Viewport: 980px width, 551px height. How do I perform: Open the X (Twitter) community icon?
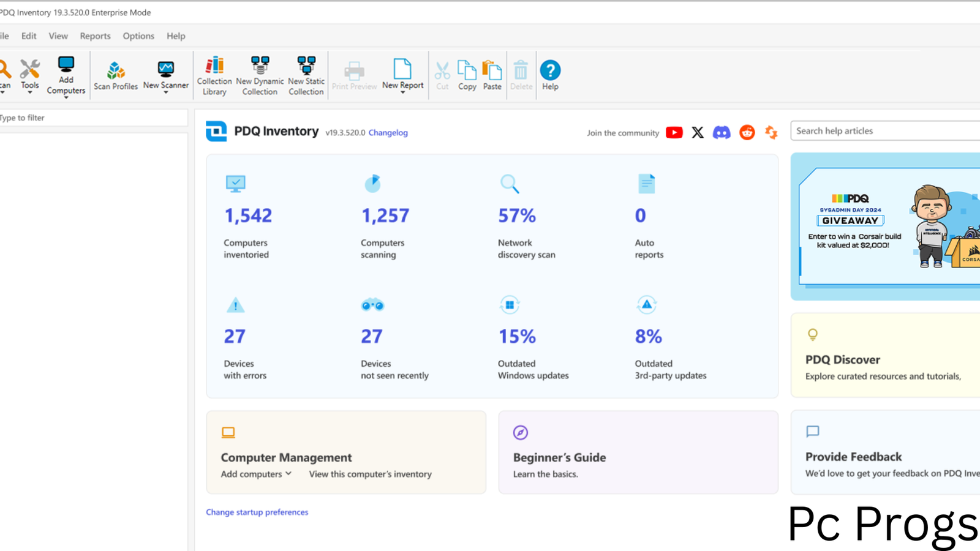point(698,132)
